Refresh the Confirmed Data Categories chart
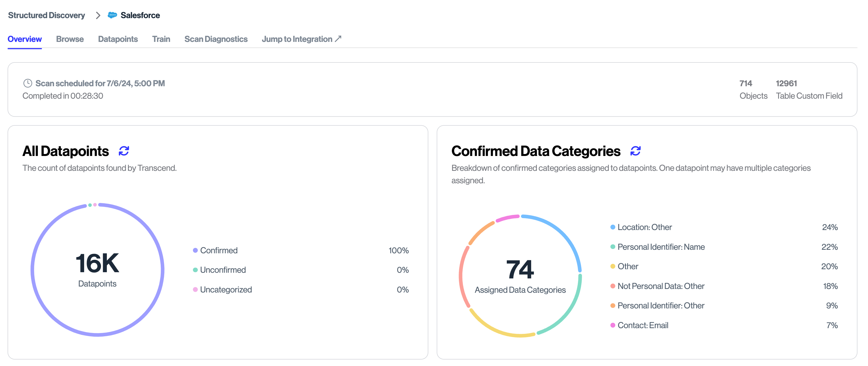This screenshot has width=868, height=366. [x=635, y=151]
